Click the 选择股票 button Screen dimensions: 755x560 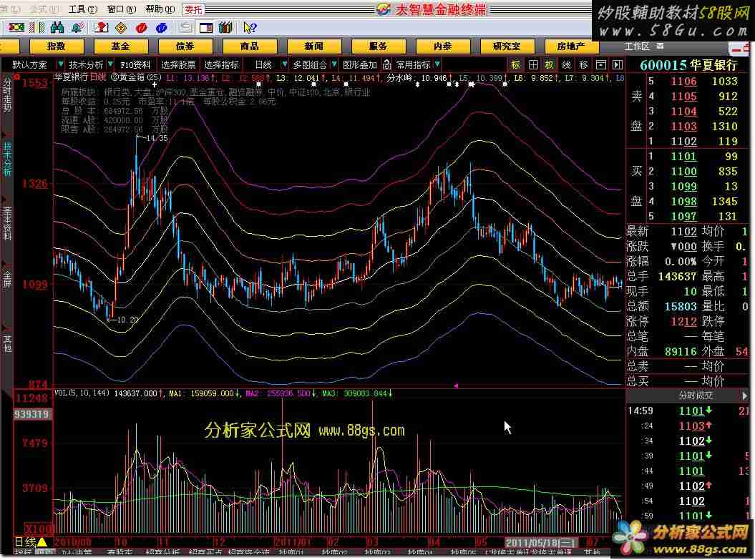tap(178, 64)
